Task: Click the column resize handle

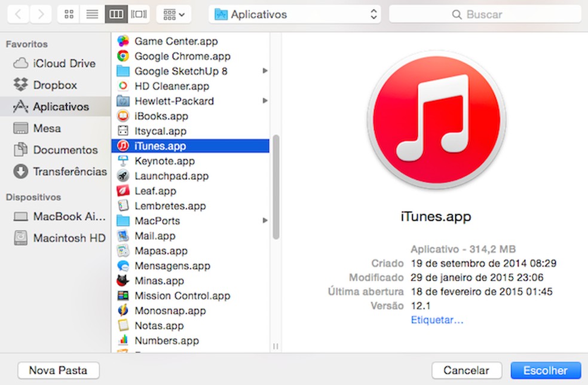Action: coord(275,346)
